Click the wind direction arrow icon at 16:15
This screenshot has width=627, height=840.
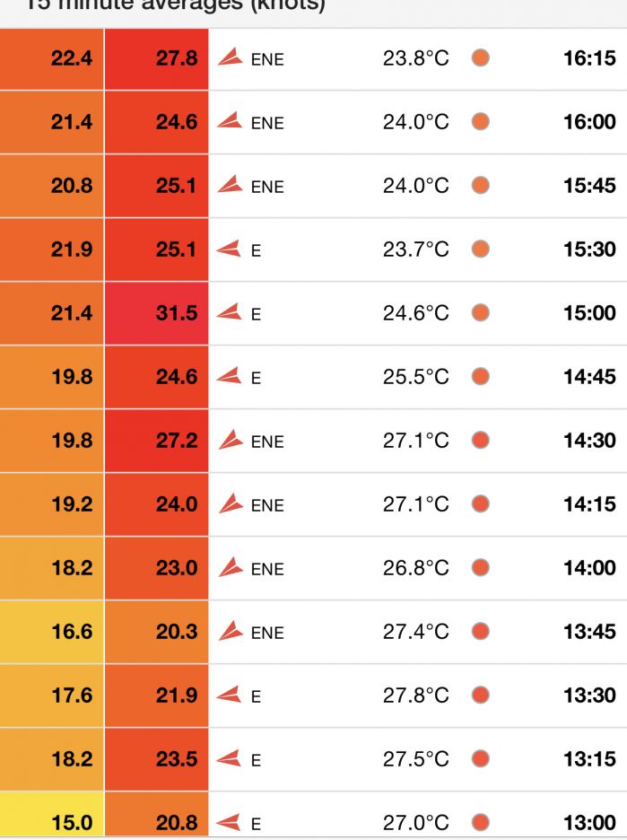(231, 58)
